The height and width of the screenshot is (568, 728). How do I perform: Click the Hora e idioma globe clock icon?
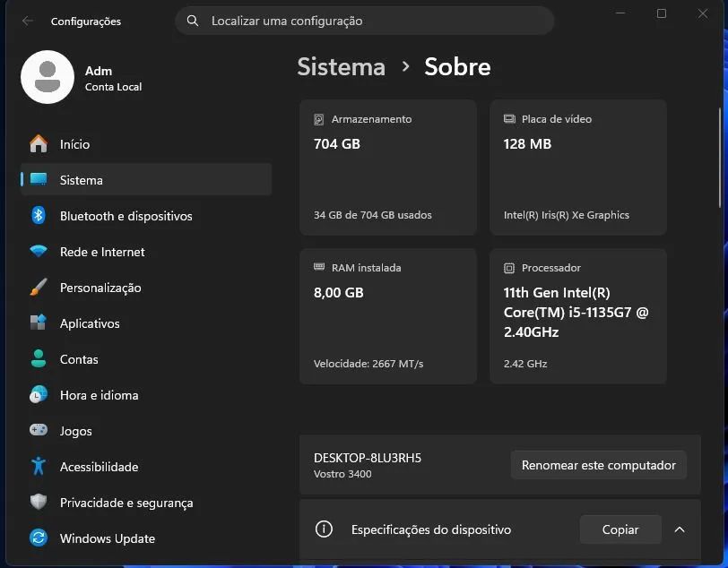(x=39, y=394)
